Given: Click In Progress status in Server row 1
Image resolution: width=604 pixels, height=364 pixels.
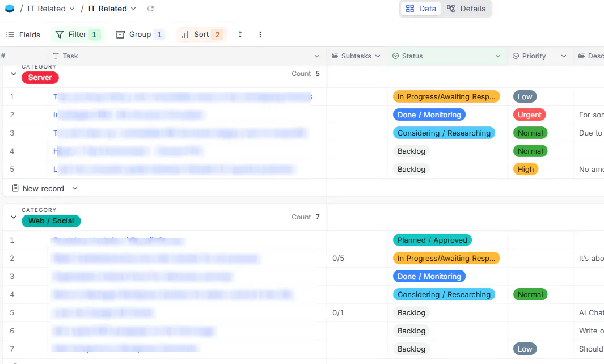Looking at the screenshot, I should [x=446, y=97].
